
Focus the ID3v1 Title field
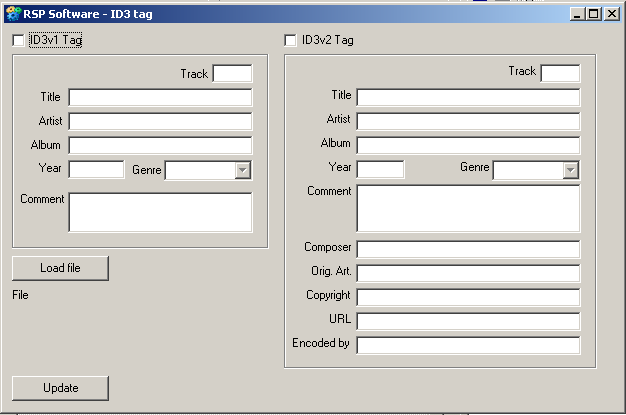coord(160,97)
